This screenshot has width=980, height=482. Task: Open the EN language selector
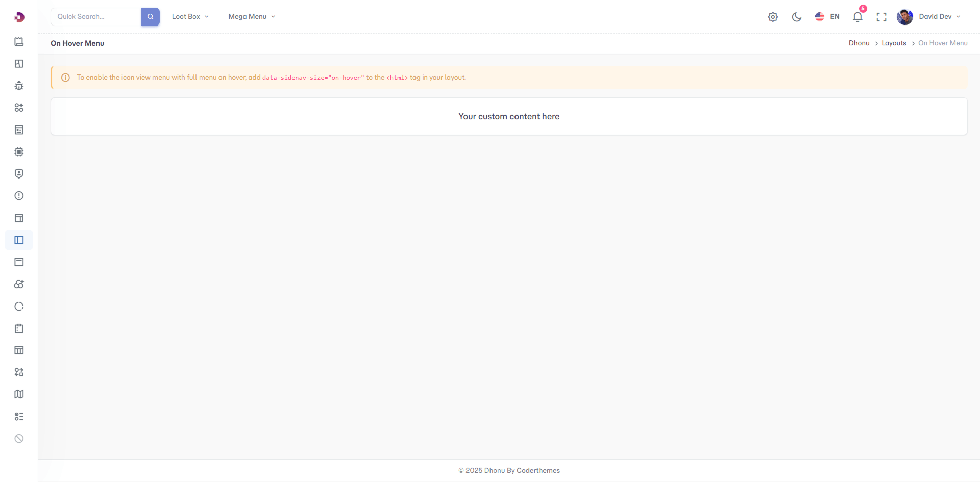(x=827, y=17)
